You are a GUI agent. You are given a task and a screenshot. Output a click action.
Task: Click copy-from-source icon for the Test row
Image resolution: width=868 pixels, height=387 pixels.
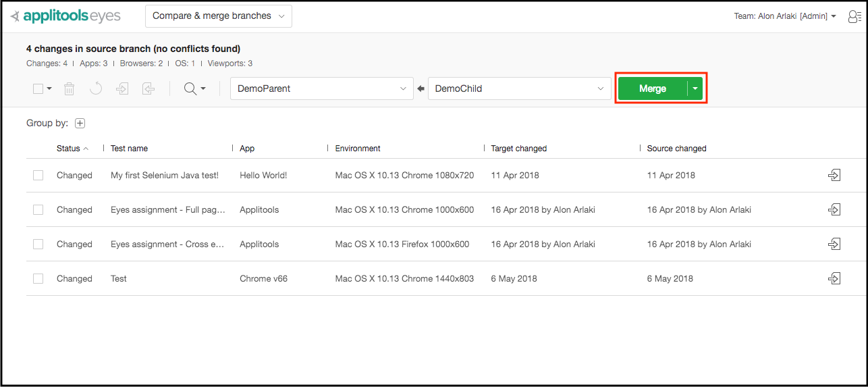[x=834, y=278]
